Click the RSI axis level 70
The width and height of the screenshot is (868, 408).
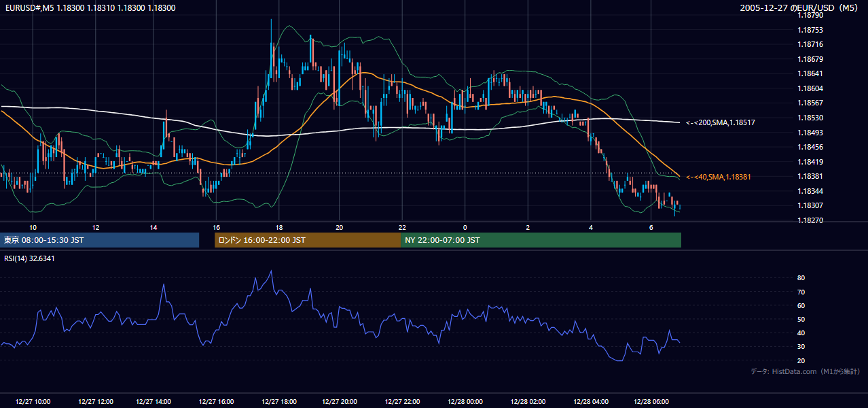(x=801, y=292)
